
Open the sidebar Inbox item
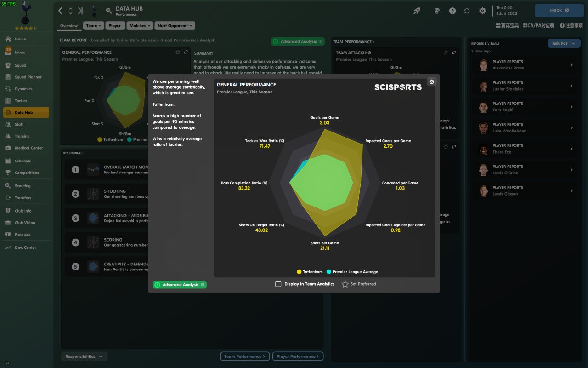tap(26, 52)
